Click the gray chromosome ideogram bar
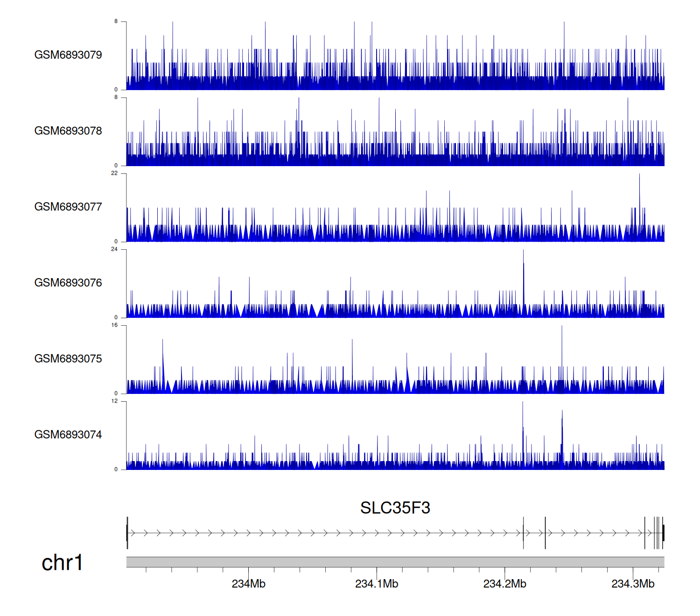This screenshot has height=616, width=700. click(x=395, y=562)
